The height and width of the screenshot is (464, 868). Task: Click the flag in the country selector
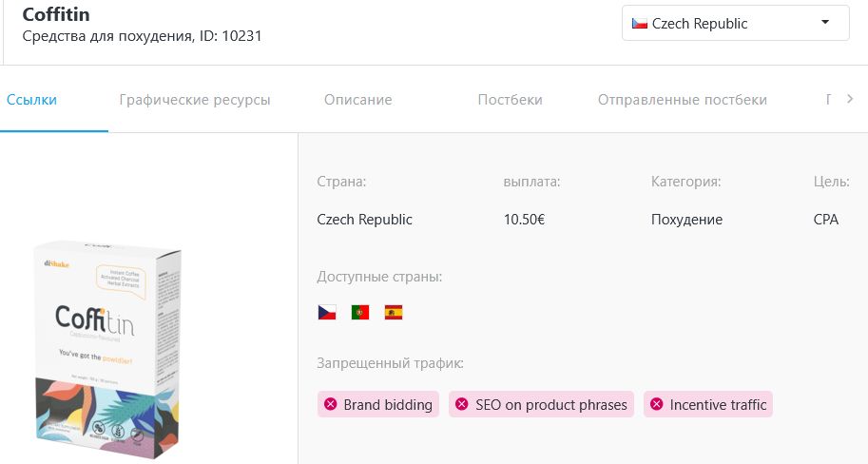pos(640,23)
